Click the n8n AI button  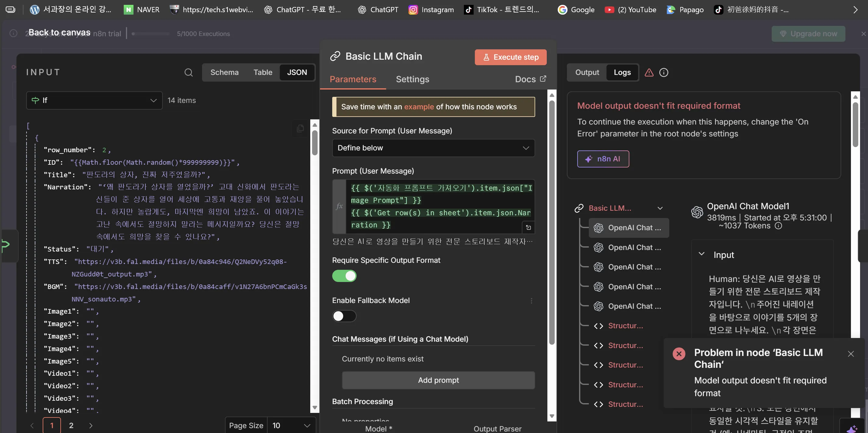click(x=603, y=159)
